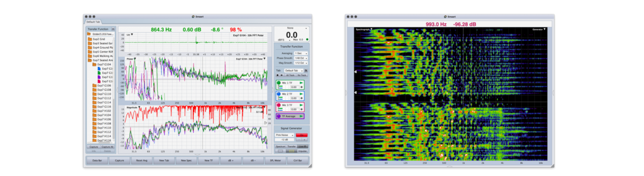The image size is (644, 176).
Task: Switch to Transfer mode
Action: (x=292, y=146)
